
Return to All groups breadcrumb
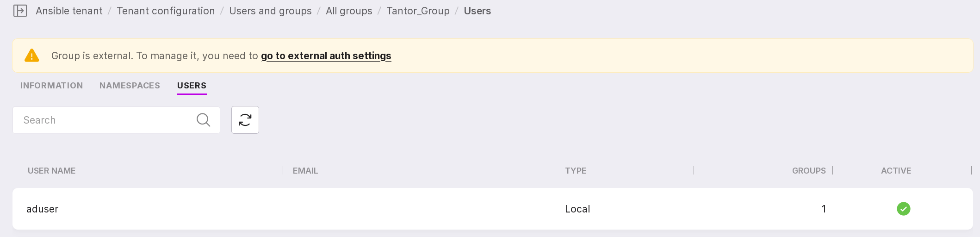pyautogui.click(x=349, y=11)
